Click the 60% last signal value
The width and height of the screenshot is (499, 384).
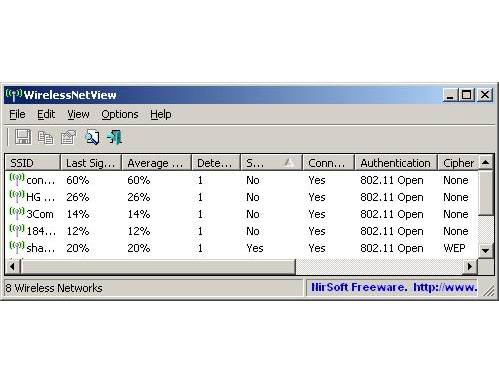click(x=78, y=180)
